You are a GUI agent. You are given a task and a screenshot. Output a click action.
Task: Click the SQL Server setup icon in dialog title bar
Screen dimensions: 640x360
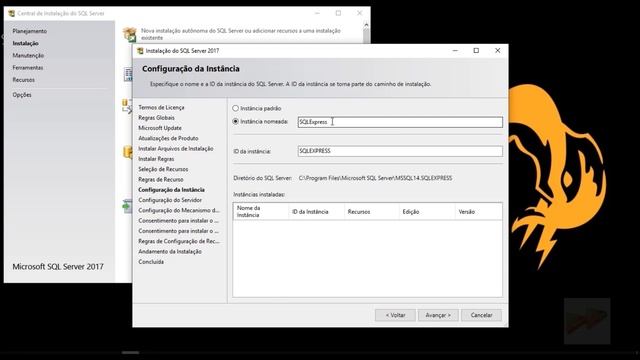click(140, 51)
